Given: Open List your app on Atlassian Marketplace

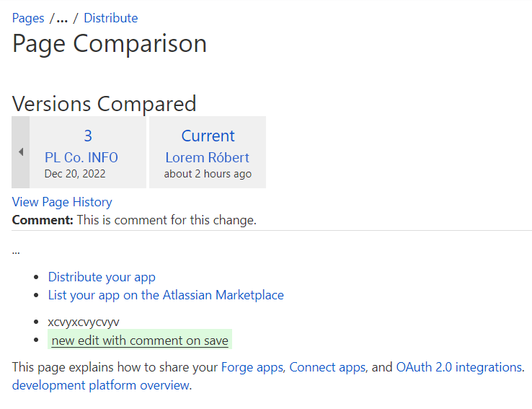Looking at the screenshot, I should pos(166,295).
